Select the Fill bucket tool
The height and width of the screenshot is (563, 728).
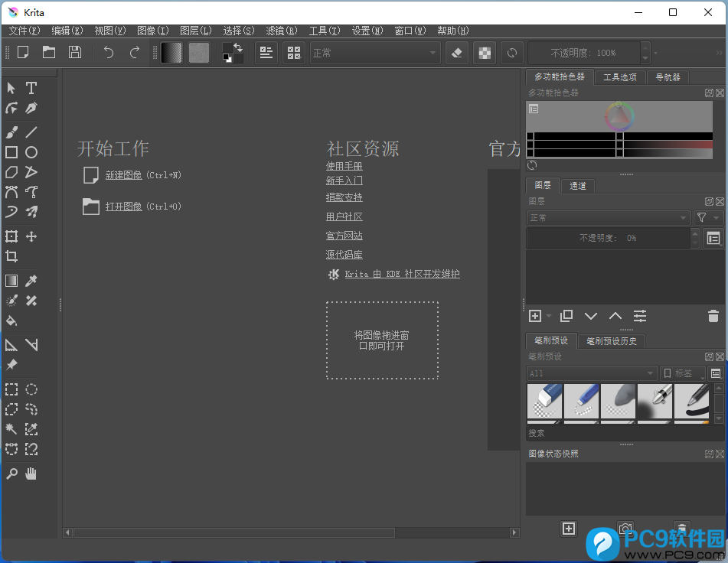(11, 321)
